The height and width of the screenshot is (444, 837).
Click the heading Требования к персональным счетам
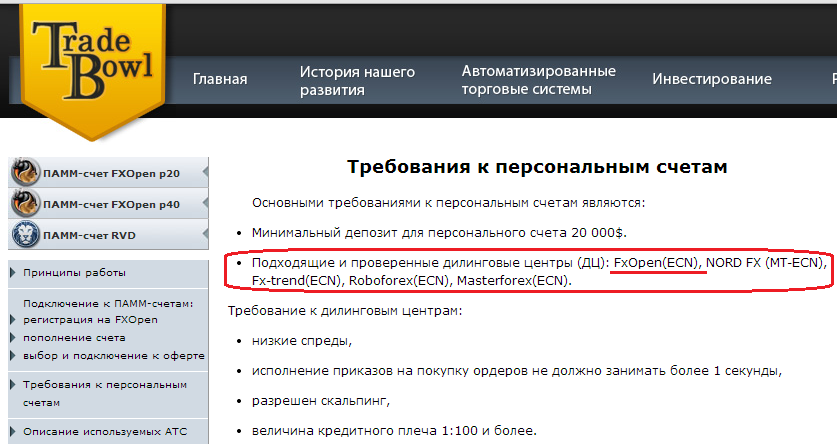[537, 167]
